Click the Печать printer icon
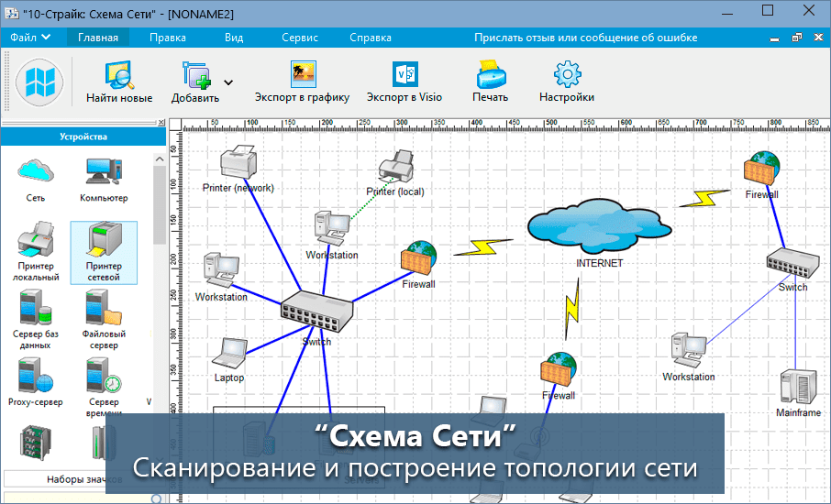This screenshot has width=831, height=504. tap(490, 75)
